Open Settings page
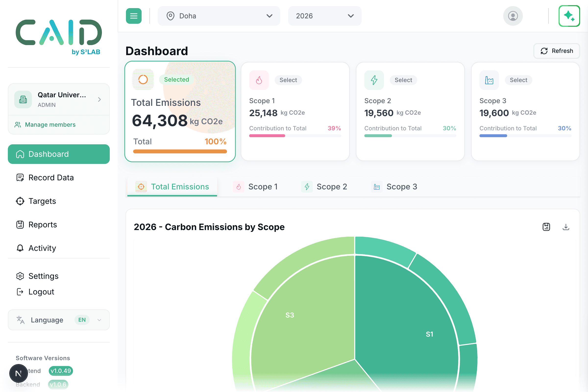Image resolution: width=588 pixels, height=392 pixels. pos(59,276)
